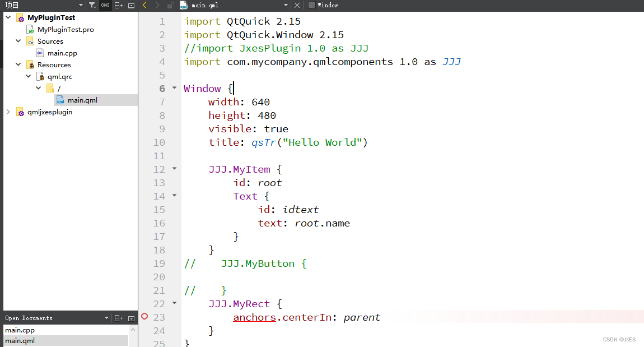The width and height of the screenshot is (644, 347).
Task: Fold the Window block at line 6
Action: (x=175, y=87)
